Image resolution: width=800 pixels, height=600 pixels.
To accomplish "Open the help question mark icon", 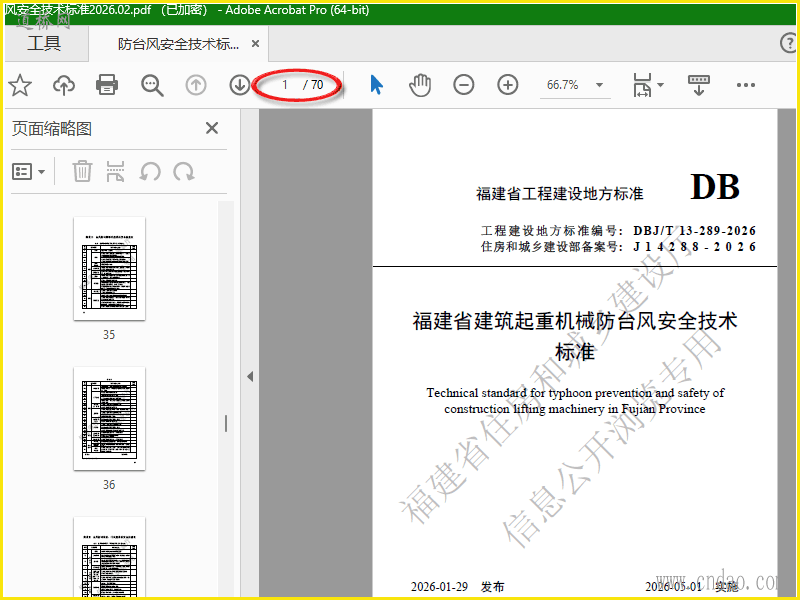I will click(x=789, y=43).
